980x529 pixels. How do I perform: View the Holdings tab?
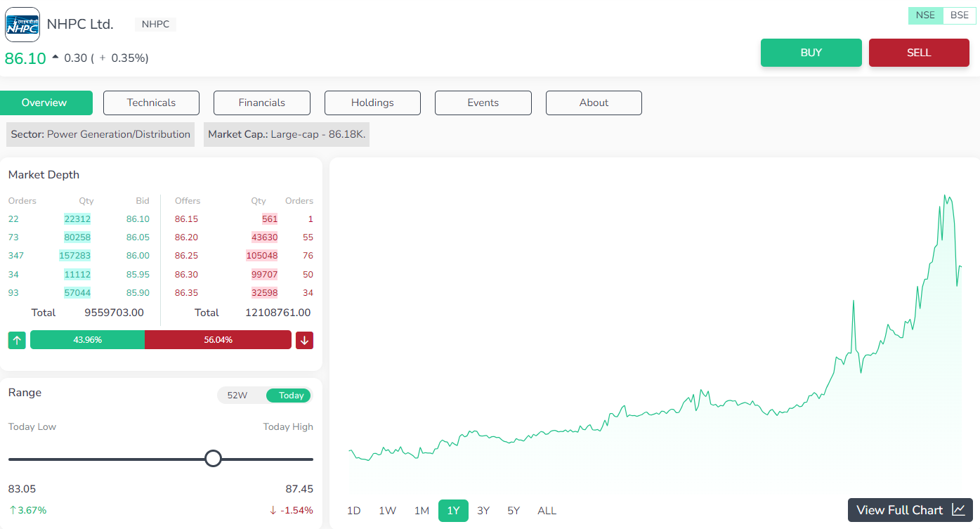[x=372, y=103]
